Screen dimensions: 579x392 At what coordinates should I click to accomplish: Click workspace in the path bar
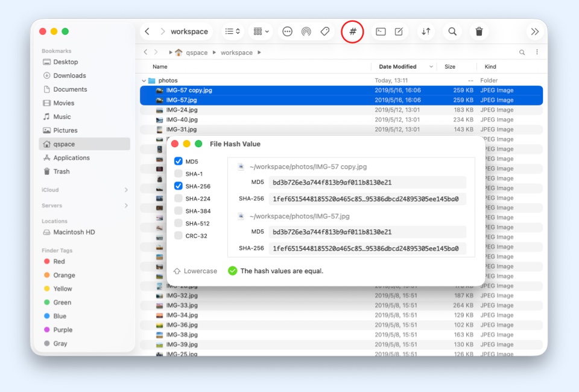click(235, 52)
